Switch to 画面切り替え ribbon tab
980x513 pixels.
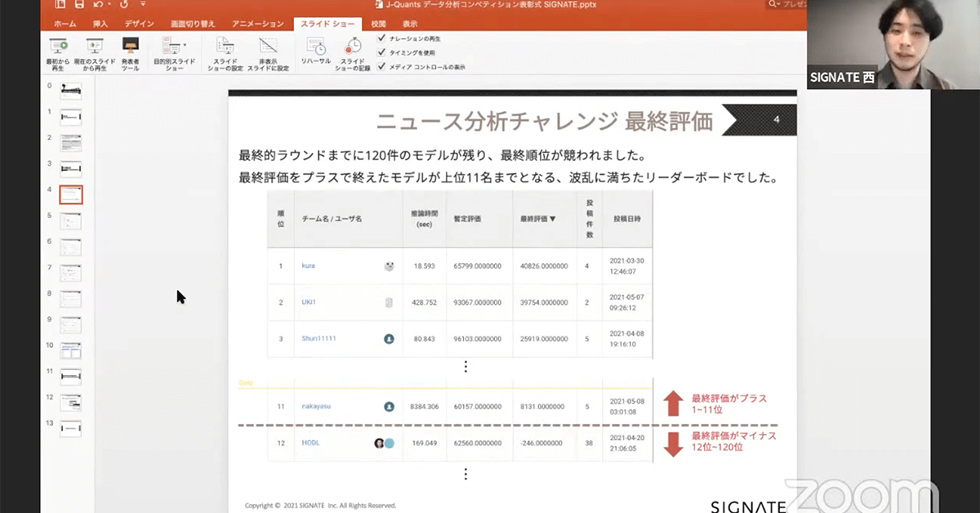coord(194,24)
